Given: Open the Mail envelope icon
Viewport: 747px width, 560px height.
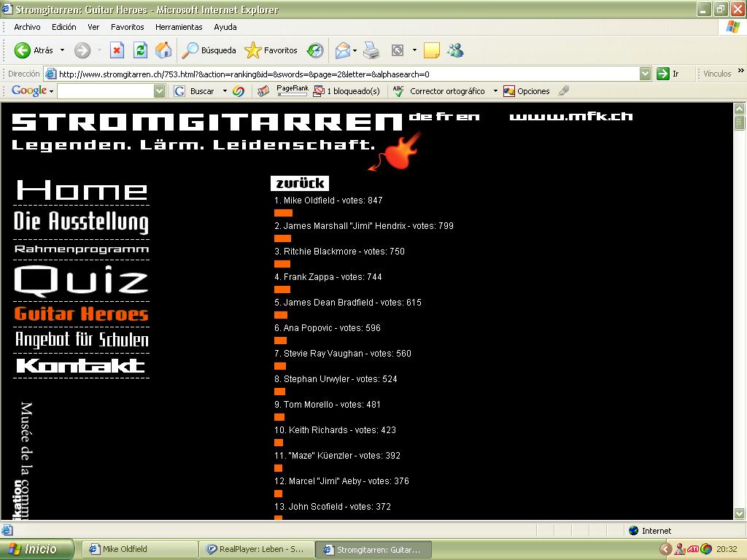Looking at the screenshot, I should [342, 50].
